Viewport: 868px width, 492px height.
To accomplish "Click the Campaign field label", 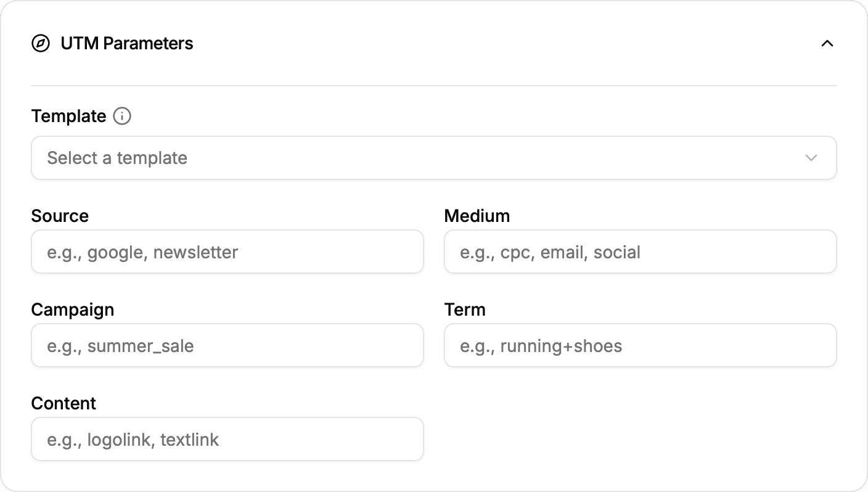I will pos(72,310).
